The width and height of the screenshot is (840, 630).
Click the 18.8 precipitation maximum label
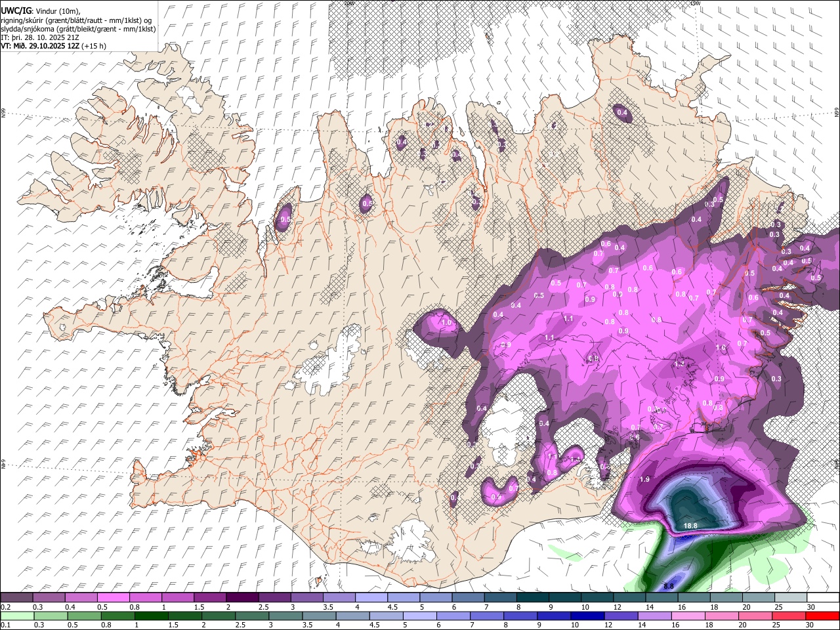coord(690,526)
